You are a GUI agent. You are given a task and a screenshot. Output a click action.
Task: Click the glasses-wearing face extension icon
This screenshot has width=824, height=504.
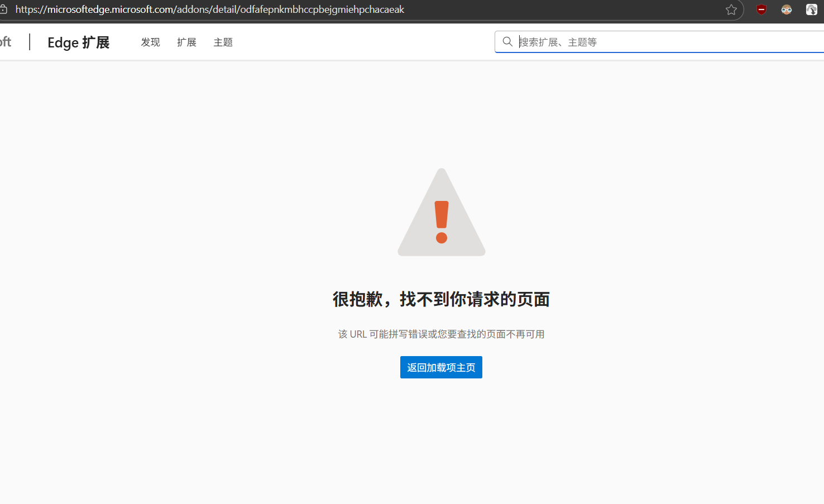(x=786, y=9)
